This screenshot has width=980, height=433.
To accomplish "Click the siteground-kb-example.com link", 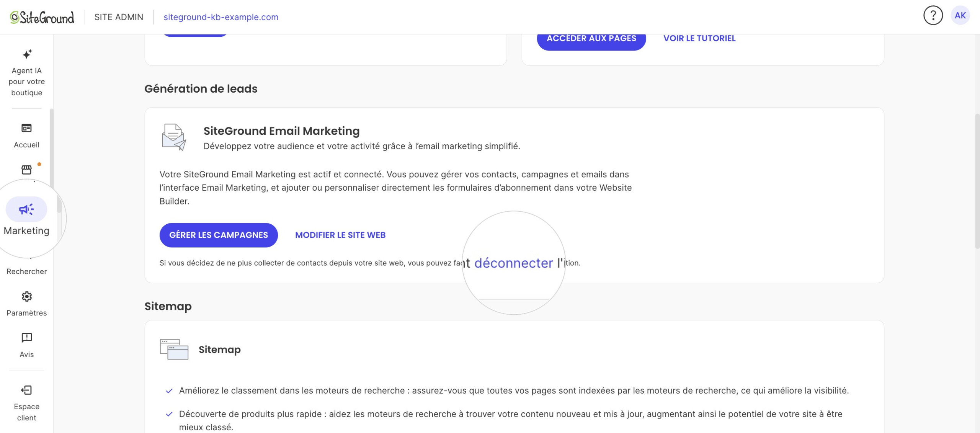I will click(221, 17).
